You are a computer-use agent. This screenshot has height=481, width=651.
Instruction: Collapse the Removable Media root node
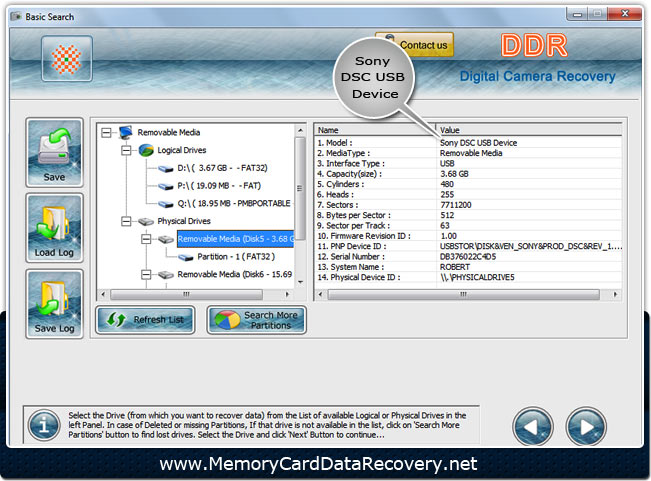(106, 132)
